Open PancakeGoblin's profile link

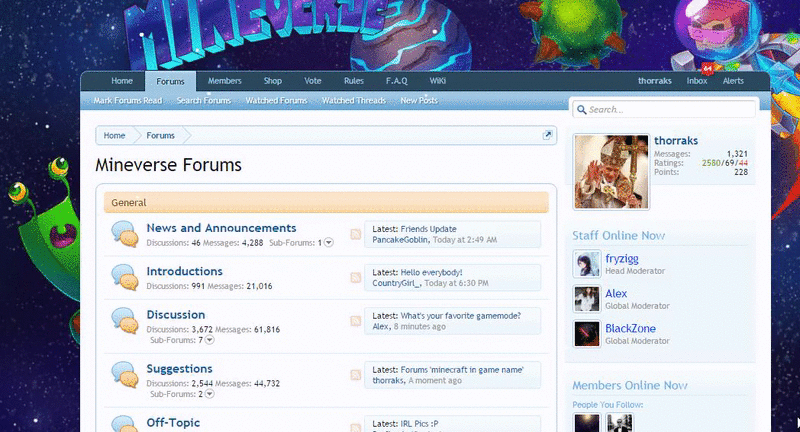tap(400, 240)
